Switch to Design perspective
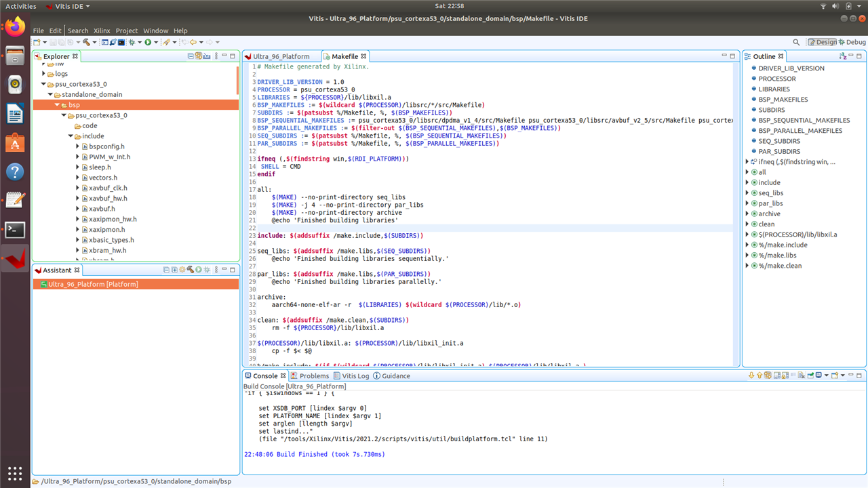Image resolution: width=868 pixels, height=488 pixels. (x=822, y=42)
